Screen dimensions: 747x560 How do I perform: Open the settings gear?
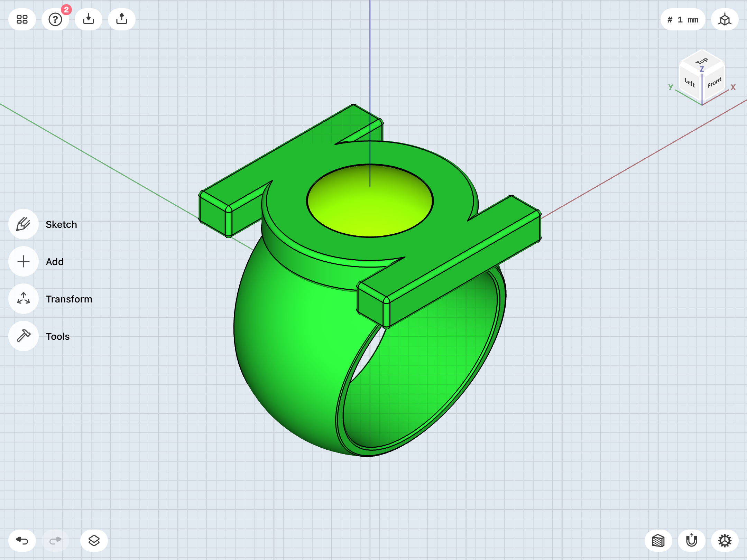click(x=725, y=541)
